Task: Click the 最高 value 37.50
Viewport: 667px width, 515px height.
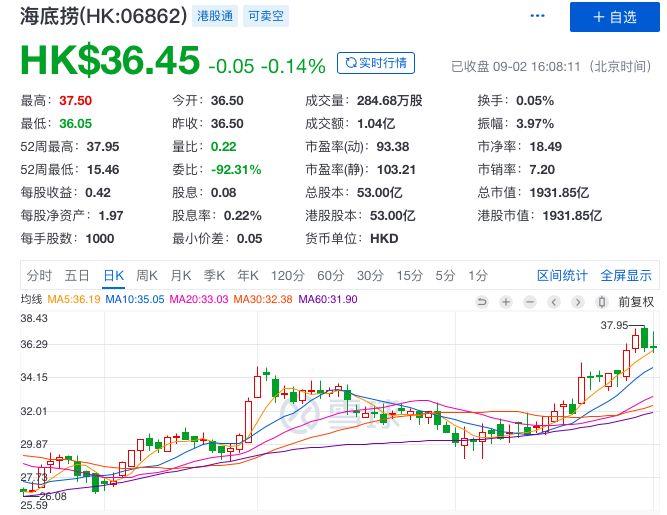Action: pos(75,101)
